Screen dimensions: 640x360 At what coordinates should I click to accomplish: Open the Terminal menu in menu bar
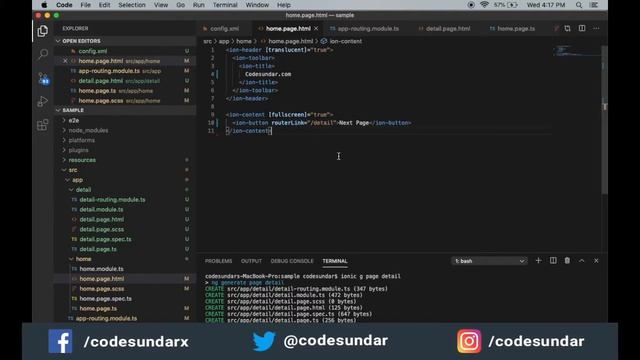tap(225, 5)
